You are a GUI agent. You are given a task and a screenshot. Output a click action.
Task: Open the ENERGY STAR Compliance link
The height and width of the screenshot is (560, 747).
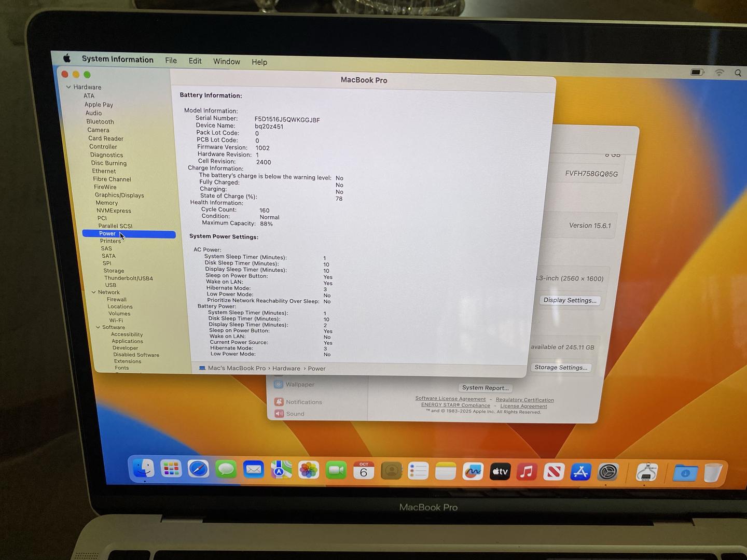pyautogui.click(x=455, y=405)
